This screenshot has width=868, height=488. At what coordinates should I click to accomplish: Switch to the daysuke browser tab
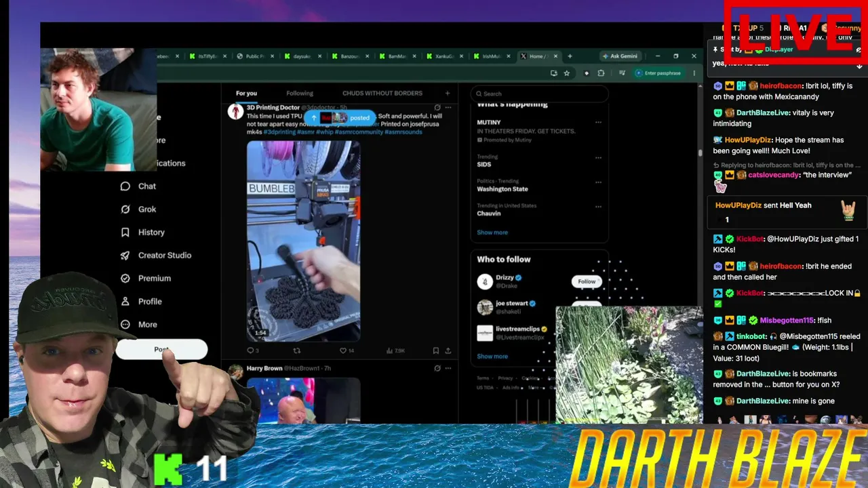302,56
